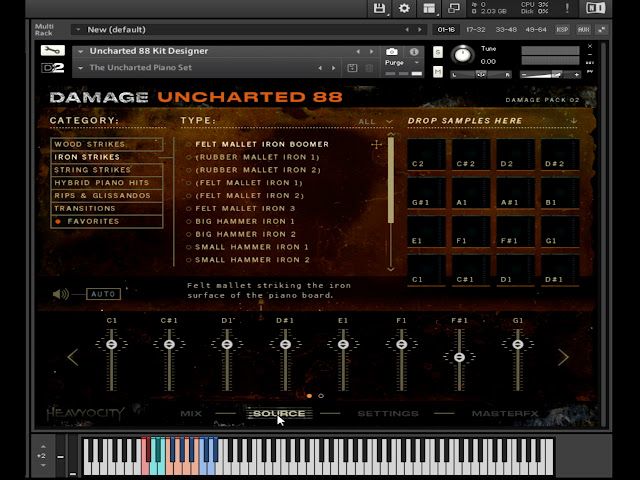The image size is (640, 480).
Task: Open the instrument info icon
Action: coord(414,51)
